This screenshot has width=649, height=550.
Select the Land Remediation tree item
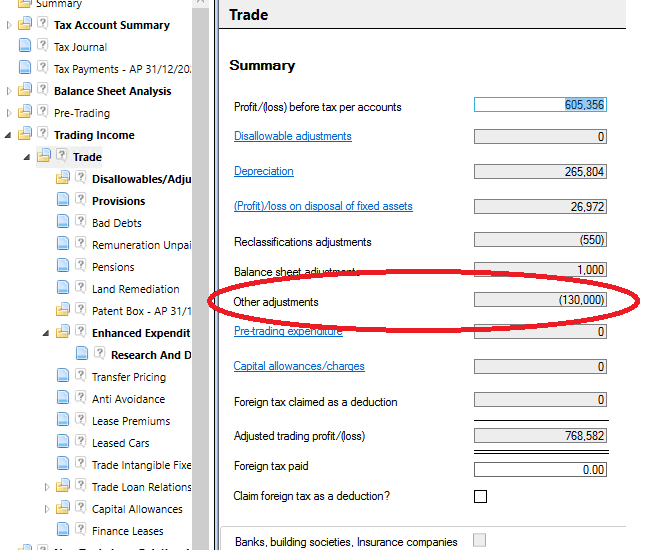coord(136,289)
